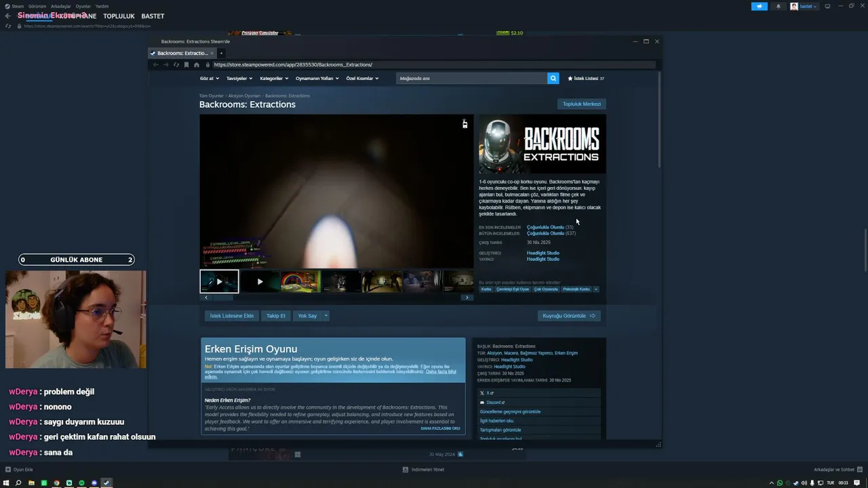Click the Takip Et button

point(276,316)
